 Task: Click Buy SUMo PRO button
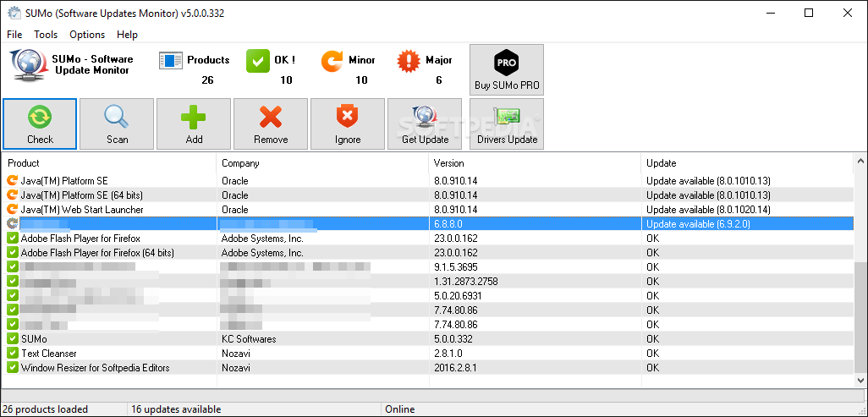(507, 69)
